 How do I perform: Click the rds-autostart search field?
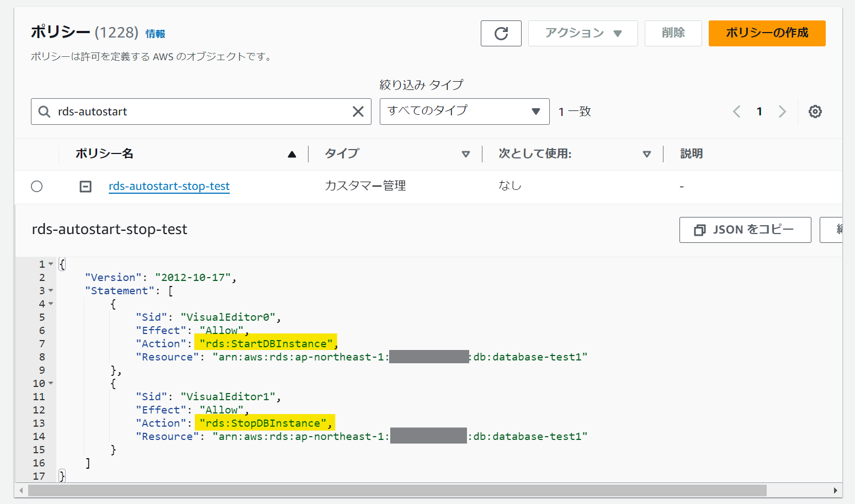tap(201, 112)
